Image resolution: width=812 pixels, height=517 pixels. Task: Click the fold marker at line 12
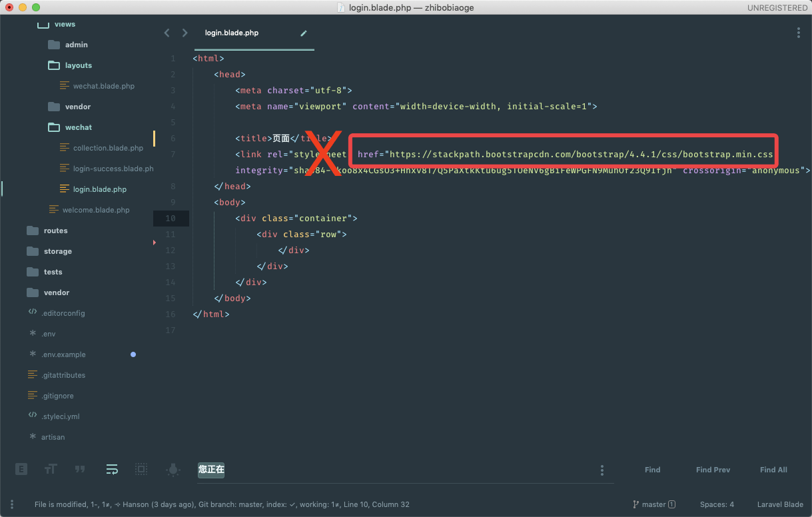point(155,243)
